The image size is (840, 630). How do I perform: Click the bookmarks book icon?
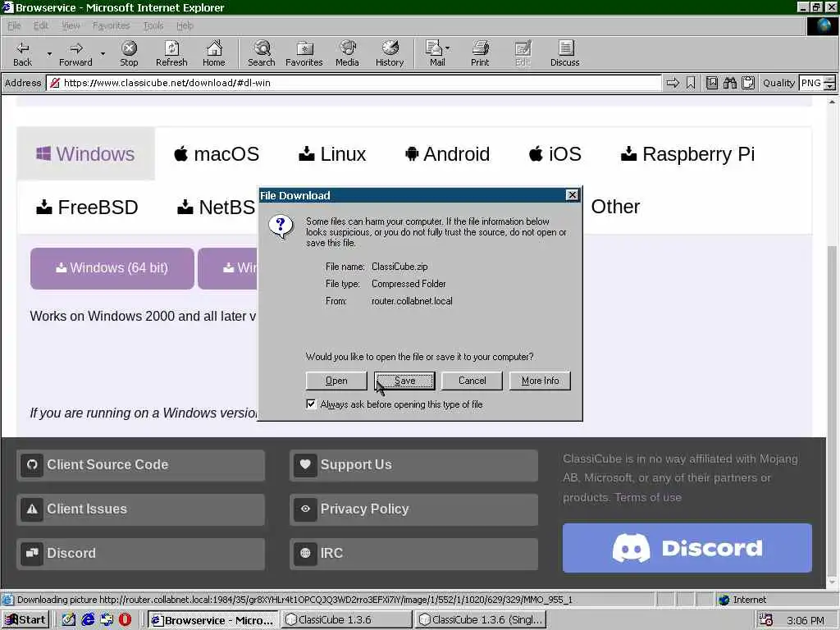pos(711,83)
